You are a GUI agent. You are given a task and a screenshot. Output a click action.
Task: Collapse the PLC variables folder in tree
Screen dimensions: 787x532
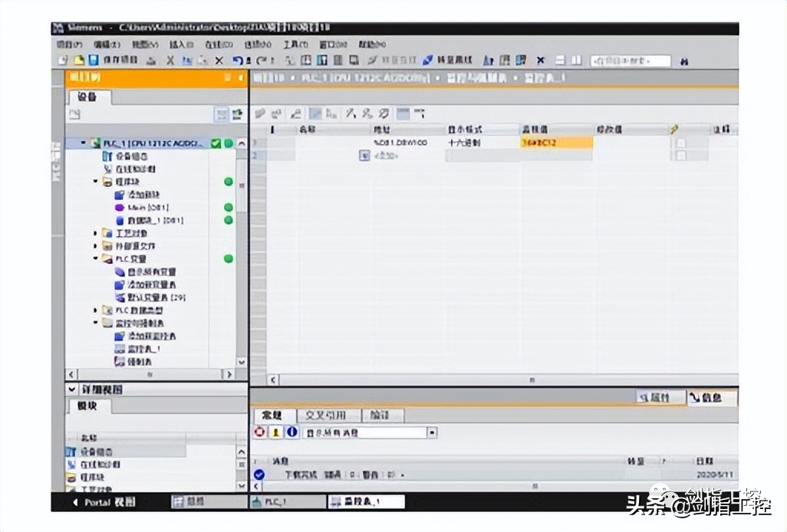tap(95, 258)
